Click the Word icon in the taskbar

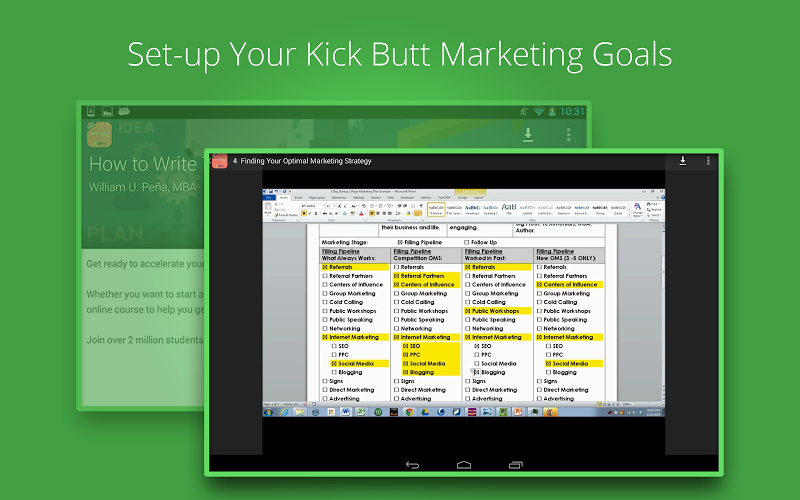click(x=346, y=412)
